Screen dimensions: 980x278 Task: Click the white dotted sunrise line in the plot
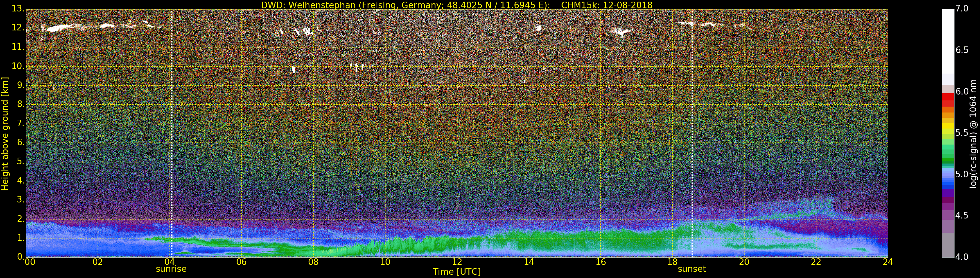(x=171, y=133)
